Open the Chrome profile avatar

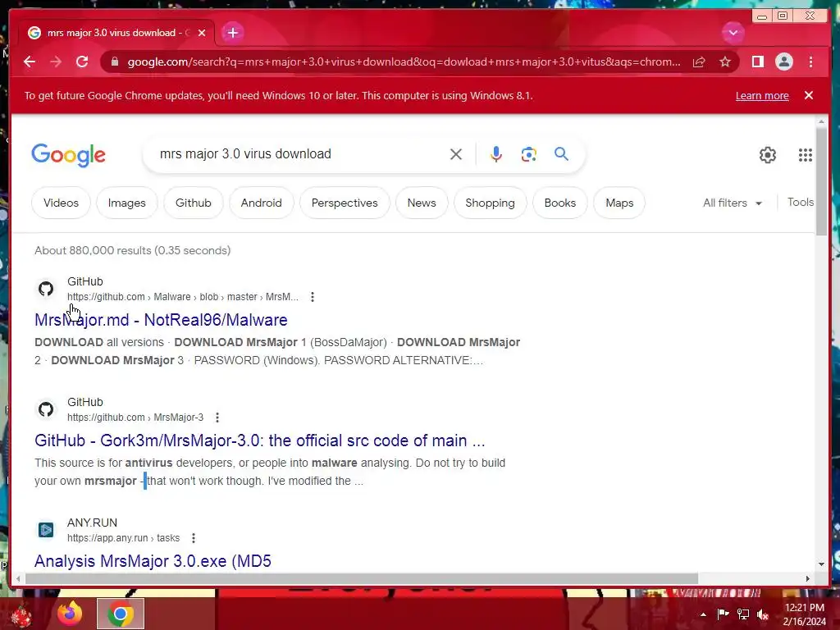[x=783, y=62]
